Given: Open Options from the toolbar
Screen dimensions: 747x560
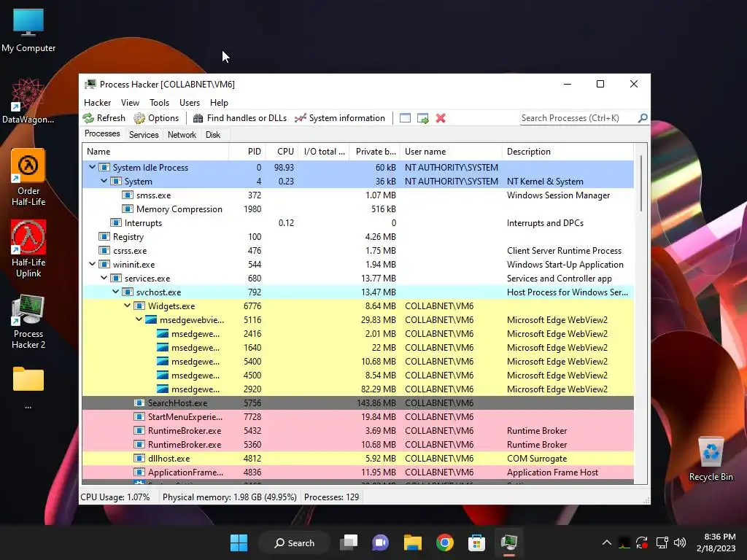Looking at the screenshot, I should pos(156,118).
